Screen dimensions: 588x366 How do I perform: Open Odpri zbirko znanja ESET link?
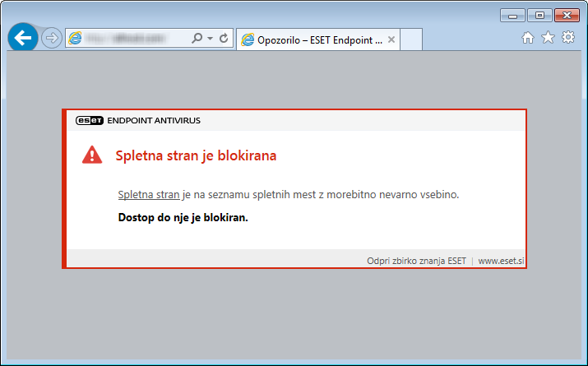coord(416,261)
